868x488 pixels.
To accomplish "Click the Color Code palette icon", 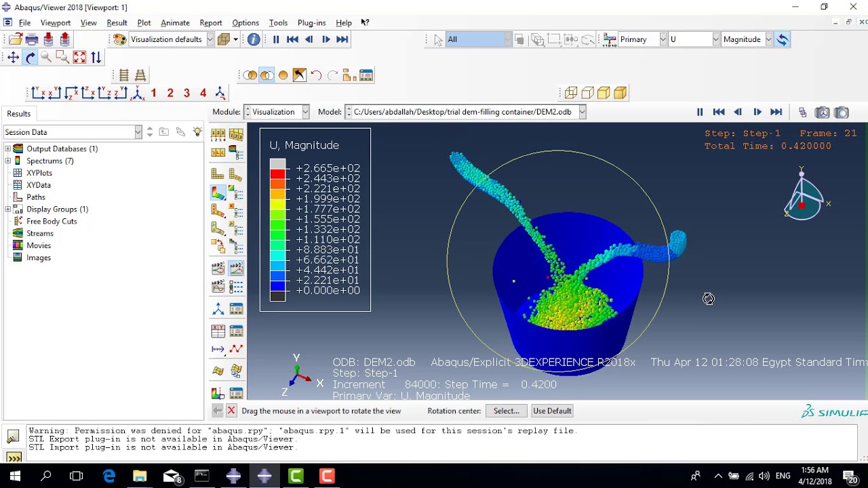I will point(119,39).
